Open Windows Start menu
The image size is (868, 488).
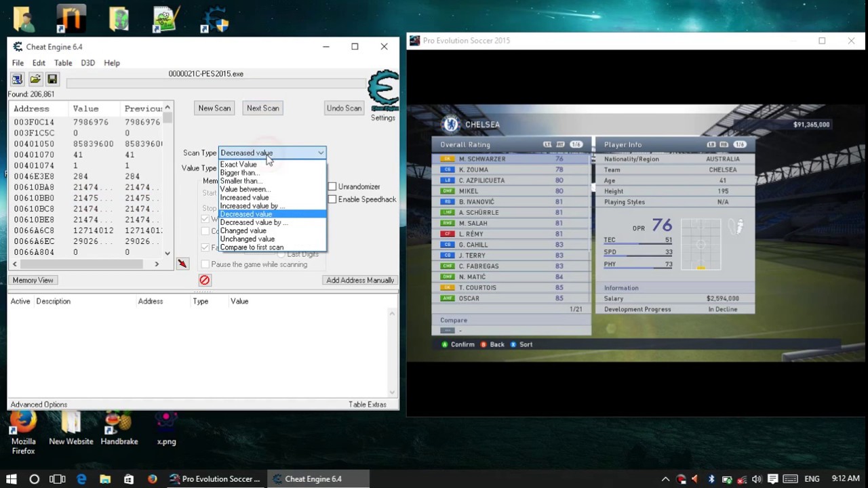click(x=12, y=479)
